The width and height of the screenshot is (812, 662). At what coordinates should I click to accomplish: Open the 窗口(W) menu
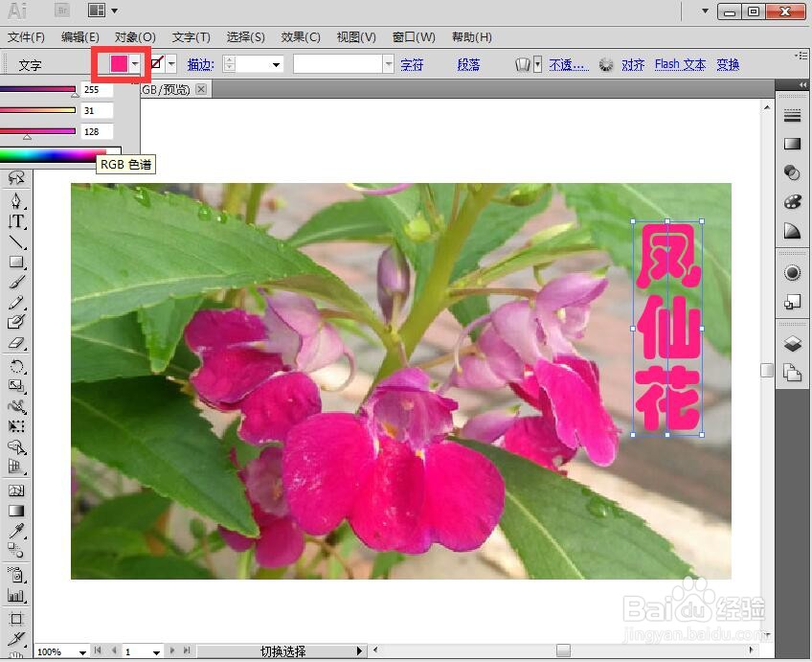point(414,37)
